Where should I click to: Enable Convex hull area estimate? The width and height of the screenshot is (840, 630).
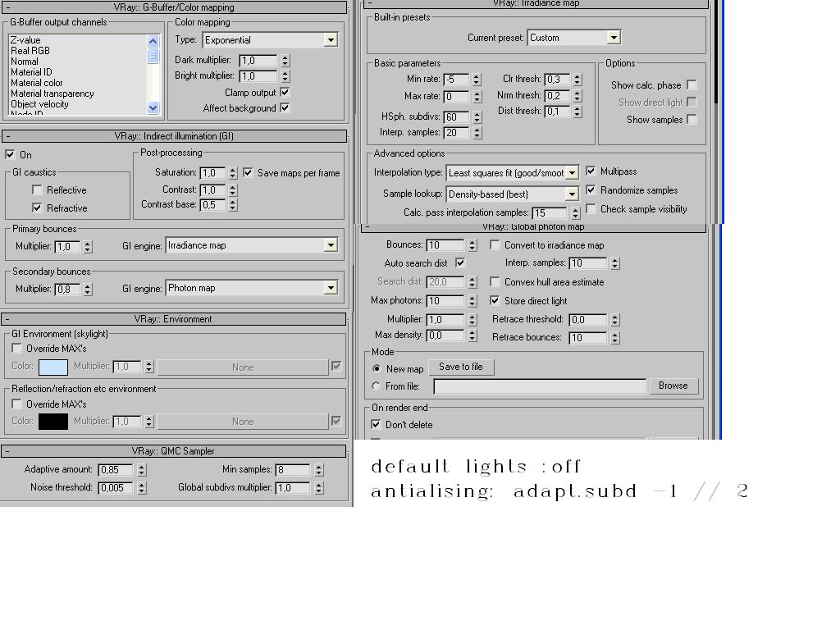coord(495,282)
